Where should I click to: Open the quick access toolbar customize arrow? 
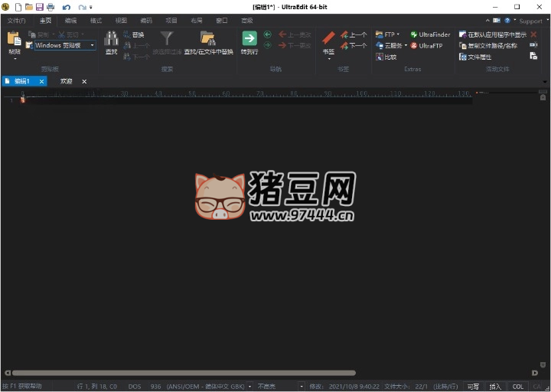(x=91, y=7)
